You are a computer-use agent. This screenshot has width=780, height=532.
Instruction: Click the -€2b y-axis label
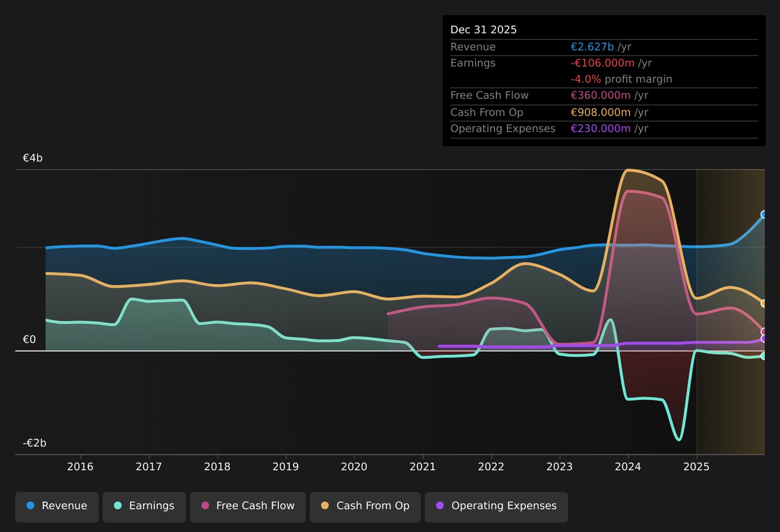pyautogui.click(x=35, y=443)
